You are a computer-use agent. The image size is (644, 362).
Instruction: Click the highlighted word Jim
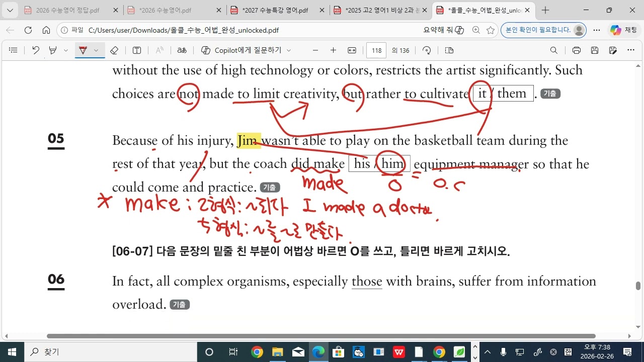249,140
